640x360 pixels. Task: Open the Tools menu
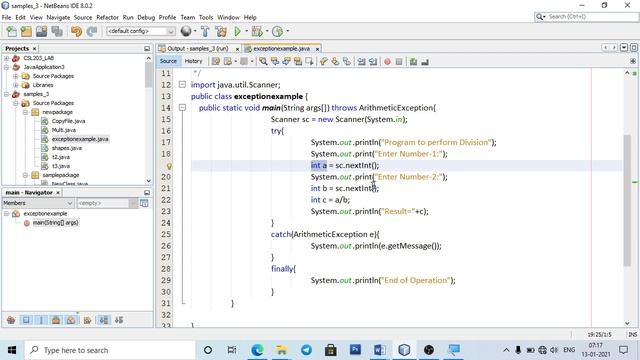click(x=206, y=18)
